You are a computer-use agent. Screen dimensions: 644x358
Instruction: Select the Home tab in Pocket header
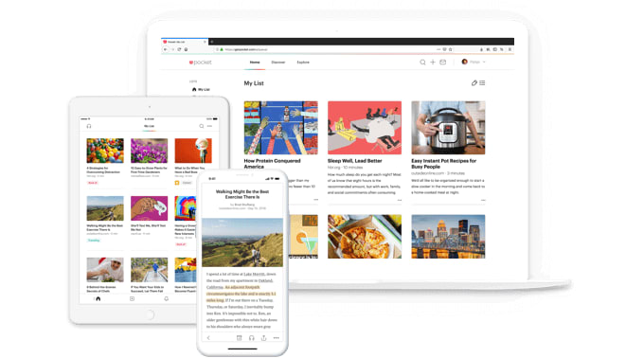(x=255, y=63)
